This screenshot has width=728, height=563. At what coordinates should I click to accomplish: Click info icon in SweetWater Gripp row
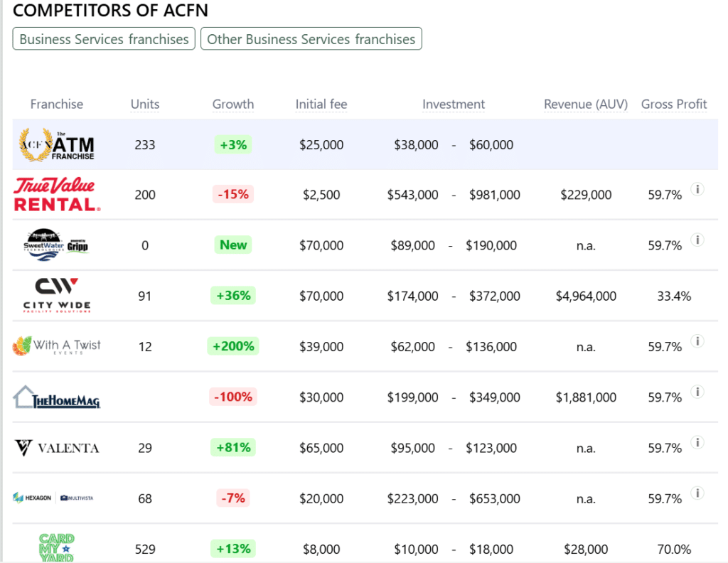(x=697, y=240)
